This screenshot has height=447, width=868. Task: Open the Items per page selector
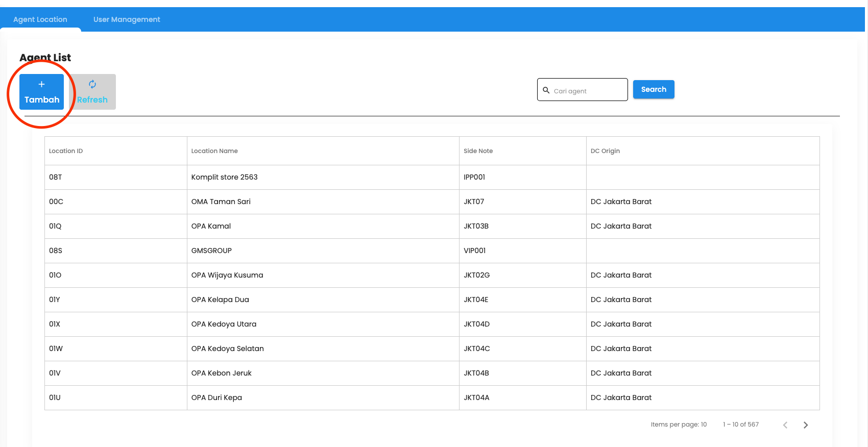679,425
